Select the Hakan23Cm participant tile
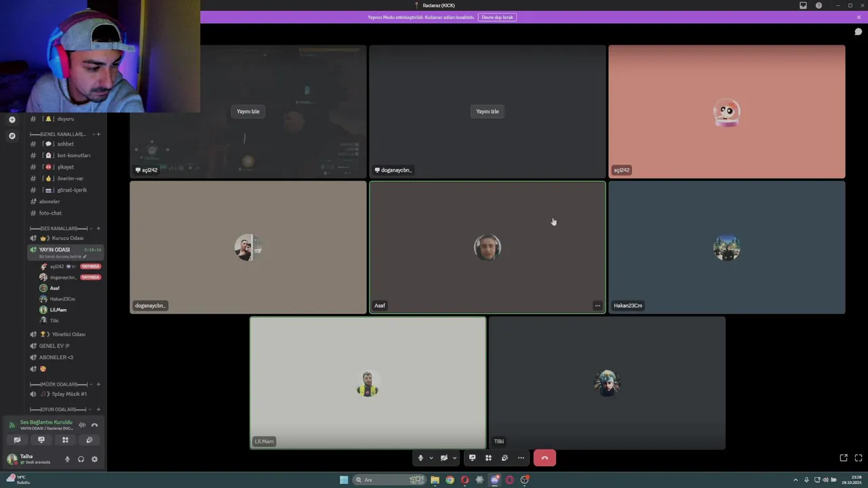 point(727,247)
